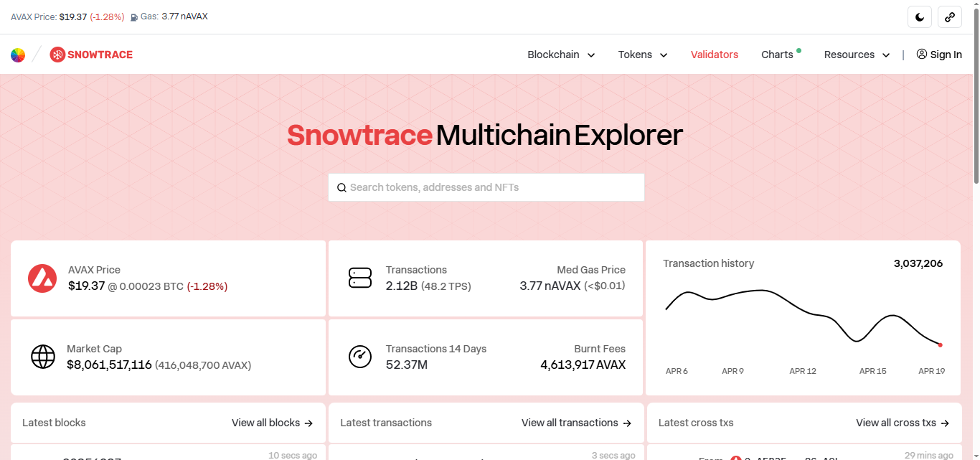Click the arrow next to View all transactions
The height and width of the screenshot is (460, 980).
point(627,423)
